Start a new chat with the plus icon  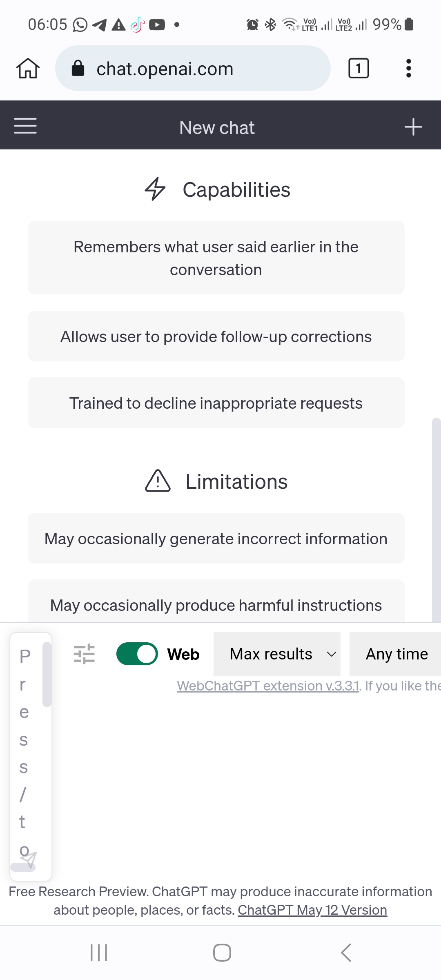coord(414,126)
